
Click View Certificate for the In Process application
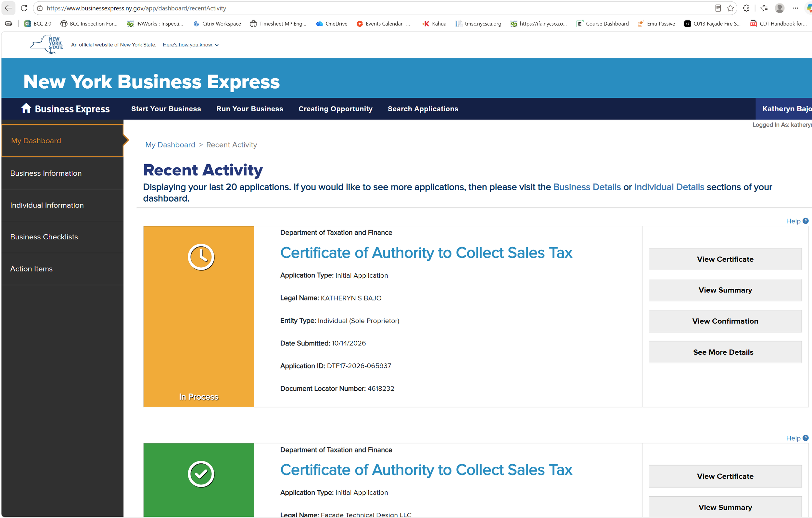click(x=725, y=259)
